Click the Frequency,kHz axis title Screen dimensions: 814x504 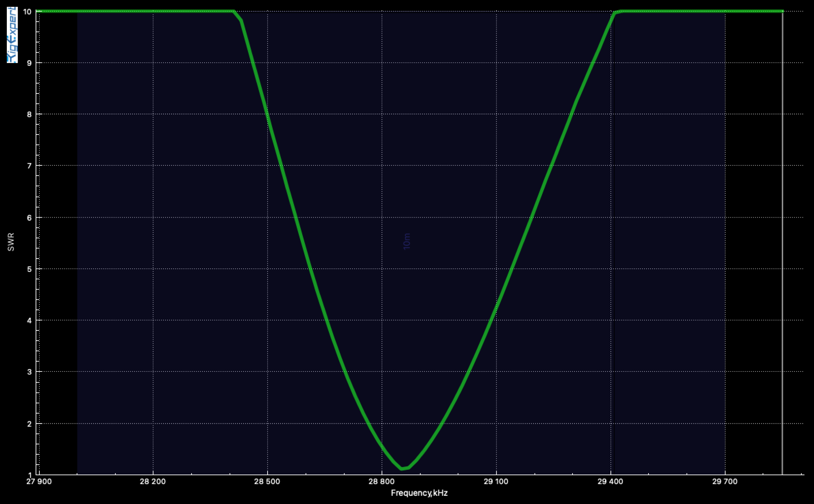click(419, 493)
